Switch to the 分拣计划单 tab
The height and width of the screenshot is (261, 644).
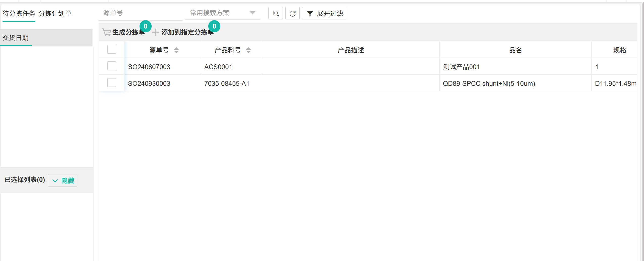pyautogui.click(x=55, y=14)
